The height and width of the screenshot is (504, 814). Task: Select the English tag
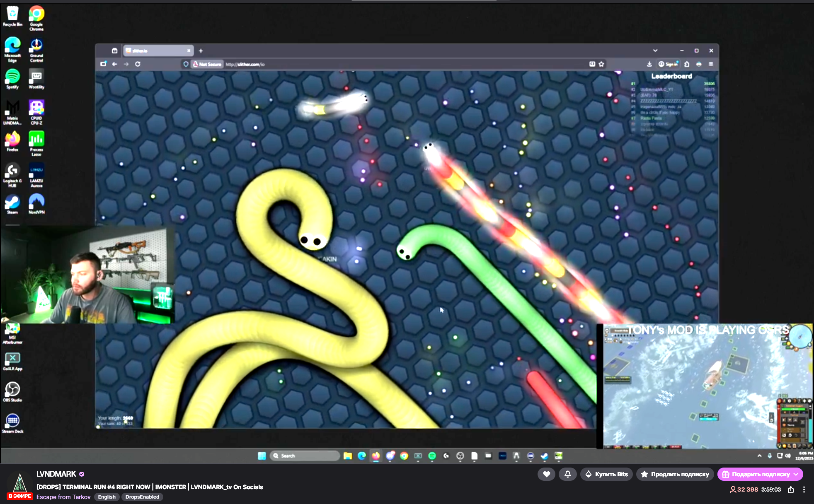(x=107, y=497)
